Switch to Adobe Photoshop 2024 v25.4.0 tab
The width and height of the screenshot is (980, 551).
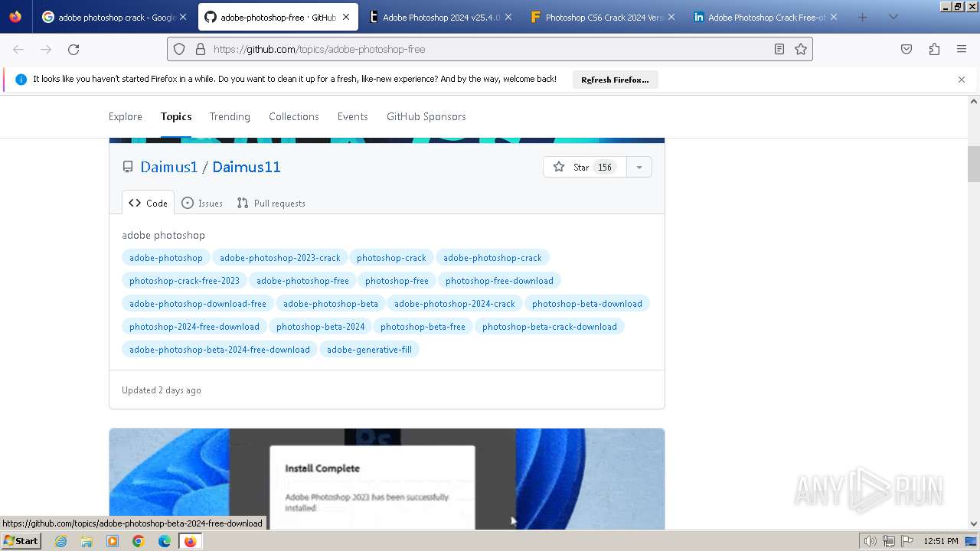click(439, 17)
